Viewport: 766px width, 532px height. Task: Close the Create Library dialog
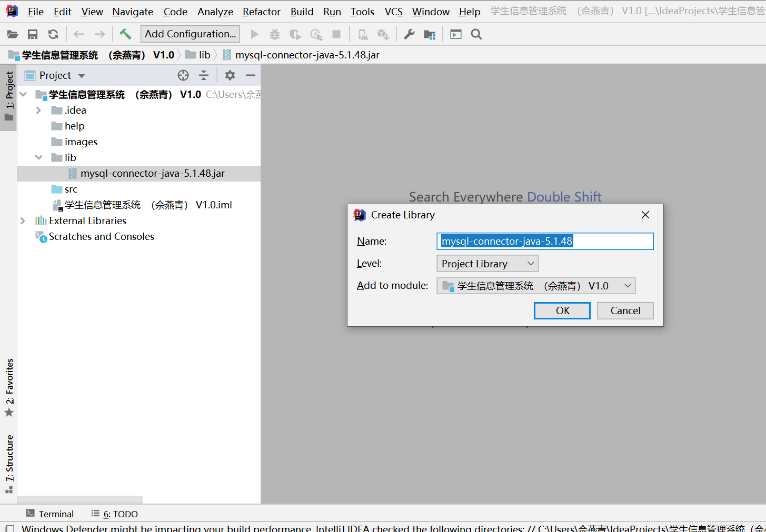(x=645, y=215)
